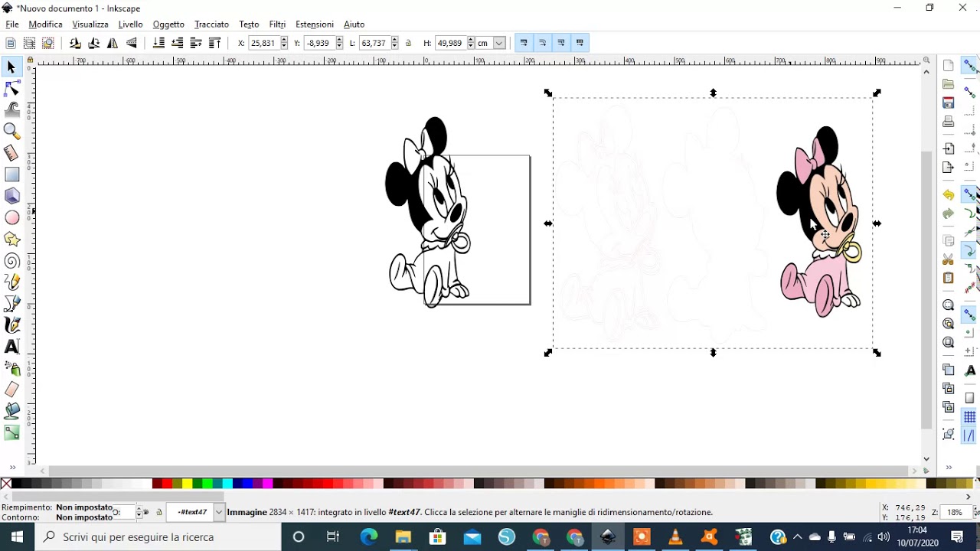The height and width of the screenshot is (551, 980).
Task: Click the Windows search box
Action: tap(157, 536)
